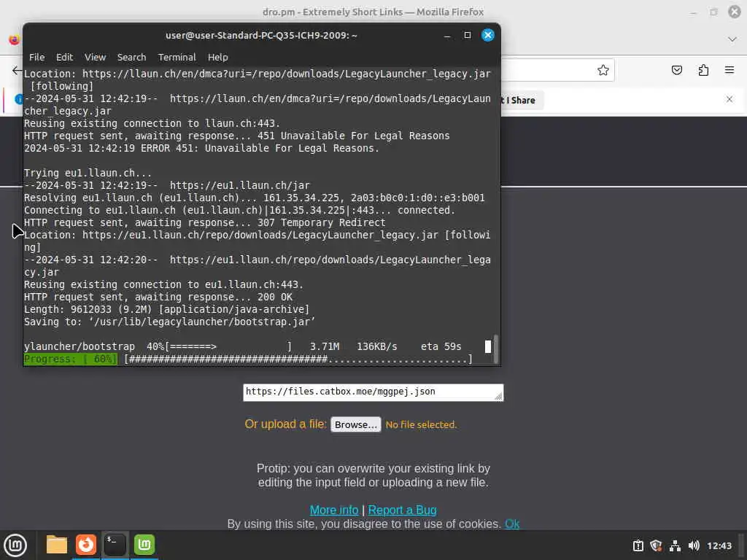Screen dimensions: 747x560
Task: Open the Report a Bug link
Action: [402, 510]
